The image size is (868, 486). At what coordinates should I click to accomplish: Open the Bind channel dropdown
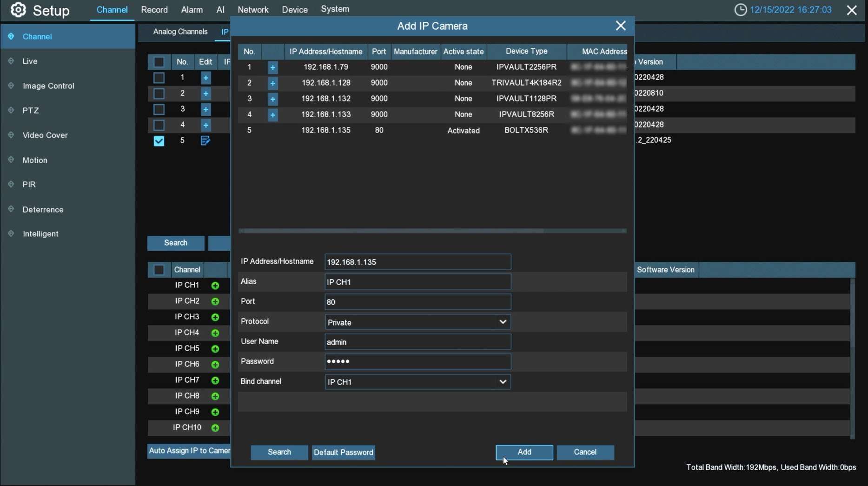(417, 382)
